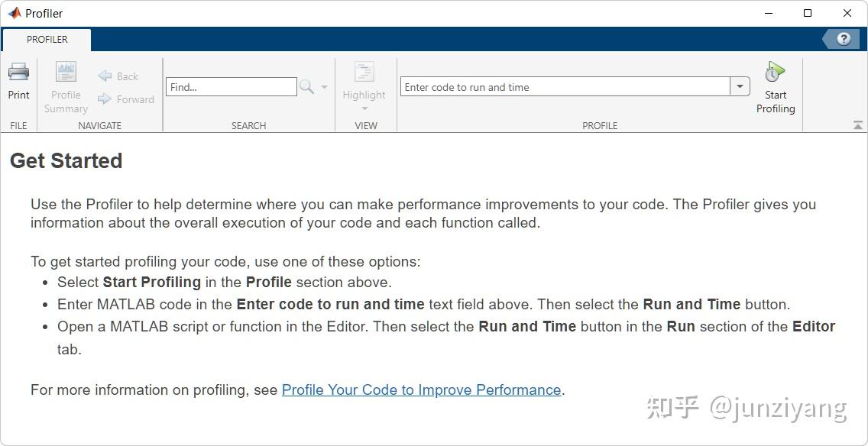The image size is (868, 446).
Task: Expand the code history dropdown
Action: 740,87
